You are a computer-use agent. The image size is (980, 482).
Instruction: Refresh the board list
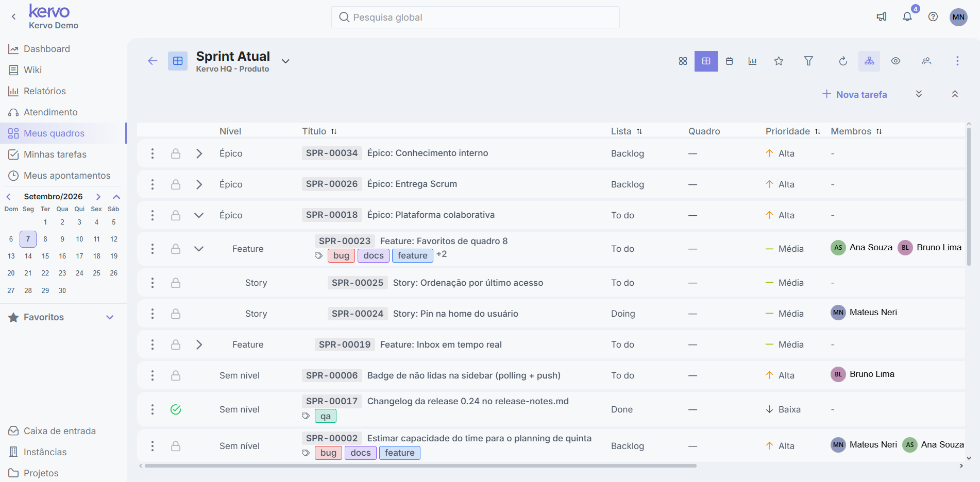843,61
